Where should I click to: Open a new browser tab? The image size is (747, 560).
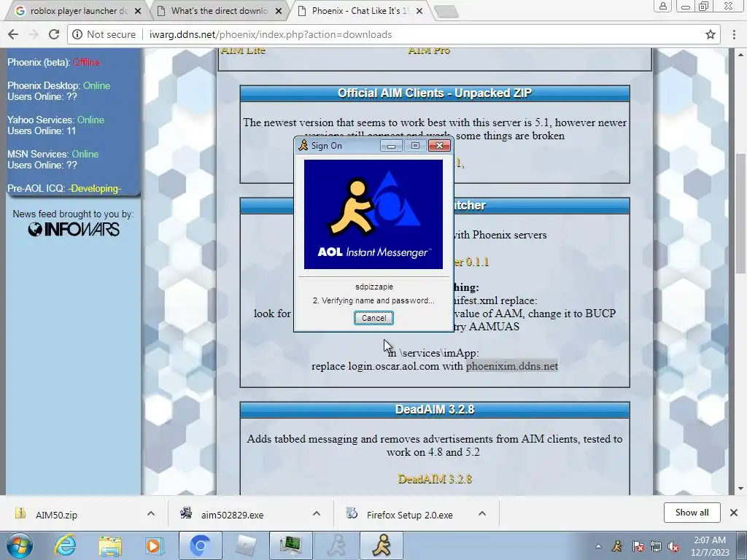pyautogui.click(x=446, y=12)
